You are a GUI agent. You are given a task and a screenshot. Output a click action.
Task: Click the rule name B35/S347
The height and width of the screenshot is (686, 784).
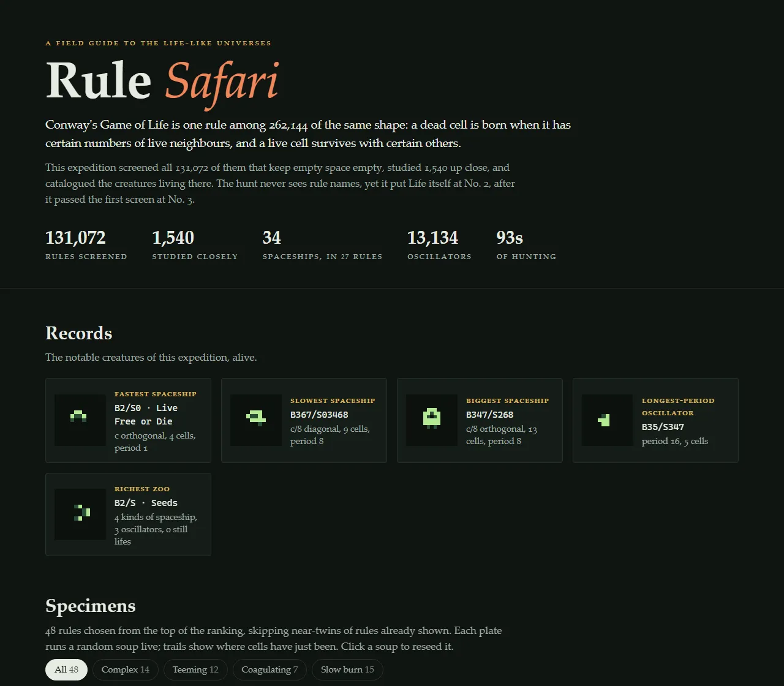coord(663,427)
